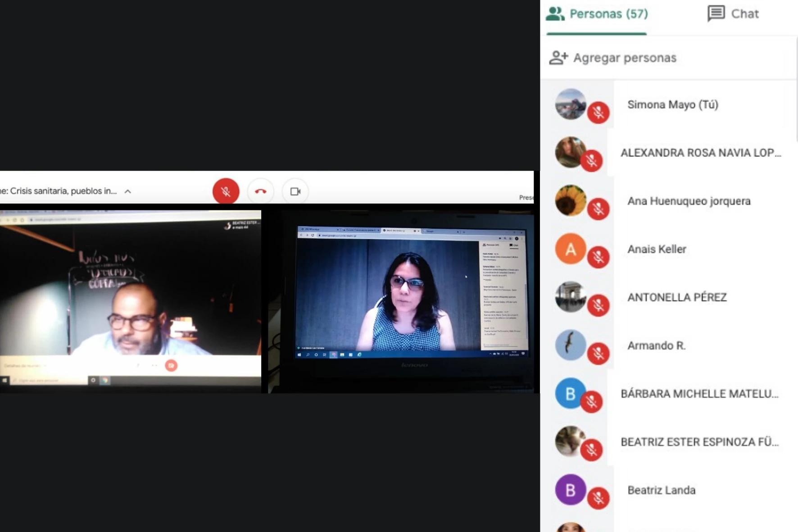798x532 pixels.
Task: Open the meeting title Crisis sanitaria dropdown
Action: pyautogui.click(x=63, y=191)
